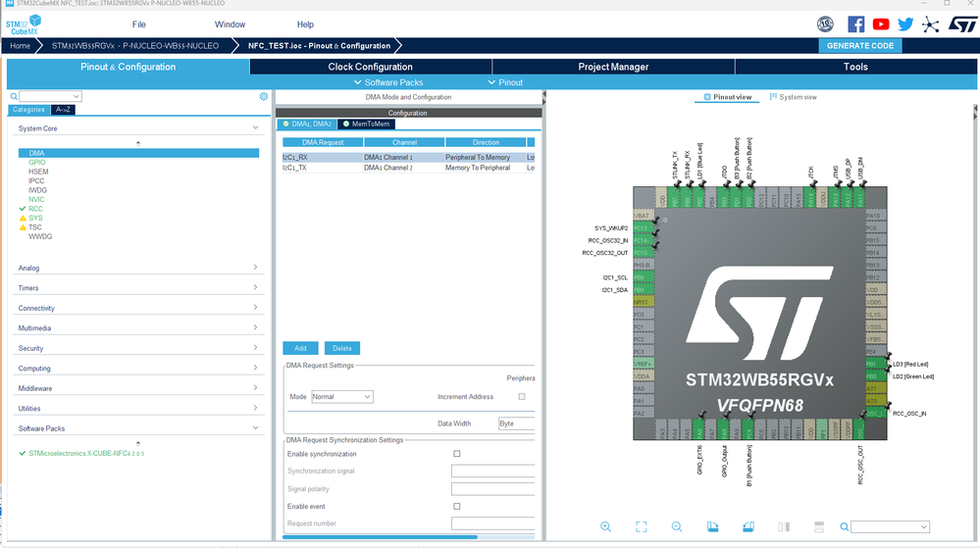Tick the Enable event checkbox
This screenshot has height=548, width=980.
(x=457, y=506)
